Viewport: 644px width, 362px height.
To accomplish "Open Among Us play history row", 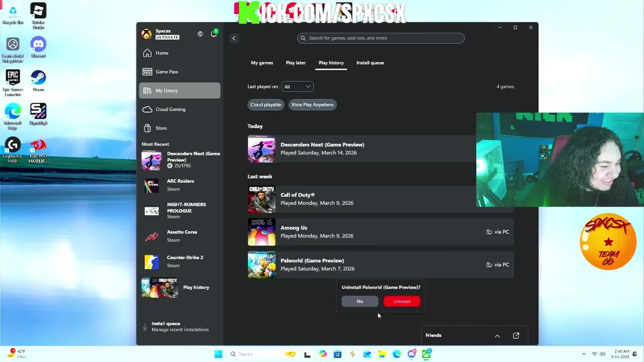I will (380, 232).
